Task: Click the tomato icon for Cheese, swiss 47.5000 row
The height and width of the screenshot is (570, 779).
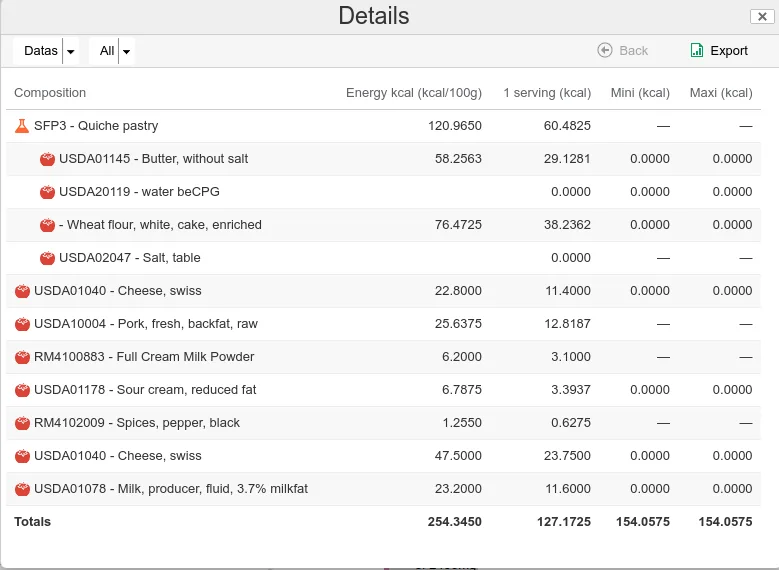Action: (22, 456)
